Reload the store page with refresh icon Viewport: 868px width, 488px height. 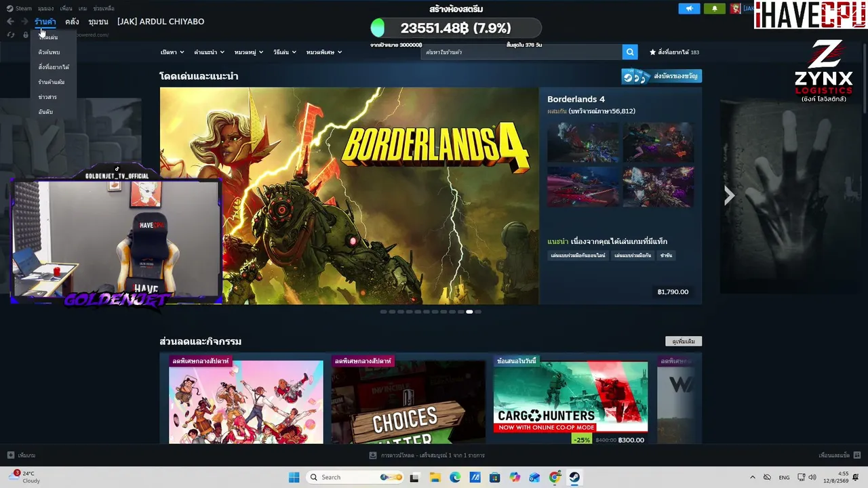[11, 35]
